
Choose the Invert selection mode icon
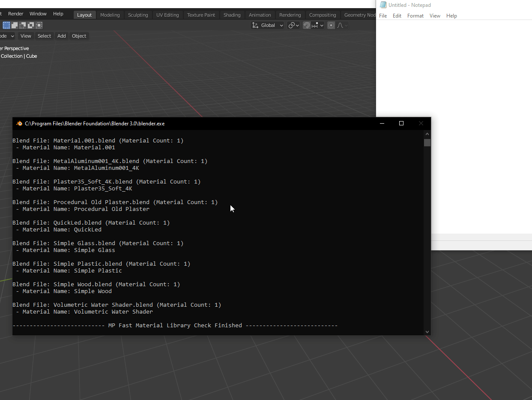point(31,25)
